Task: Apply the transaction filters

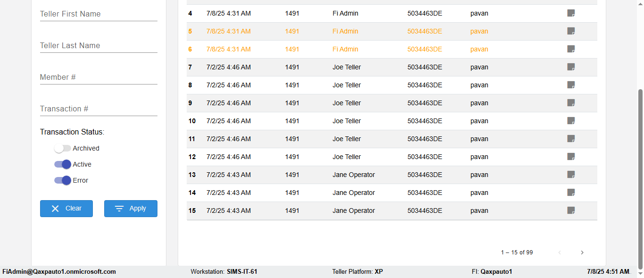Action: [131, 209]
